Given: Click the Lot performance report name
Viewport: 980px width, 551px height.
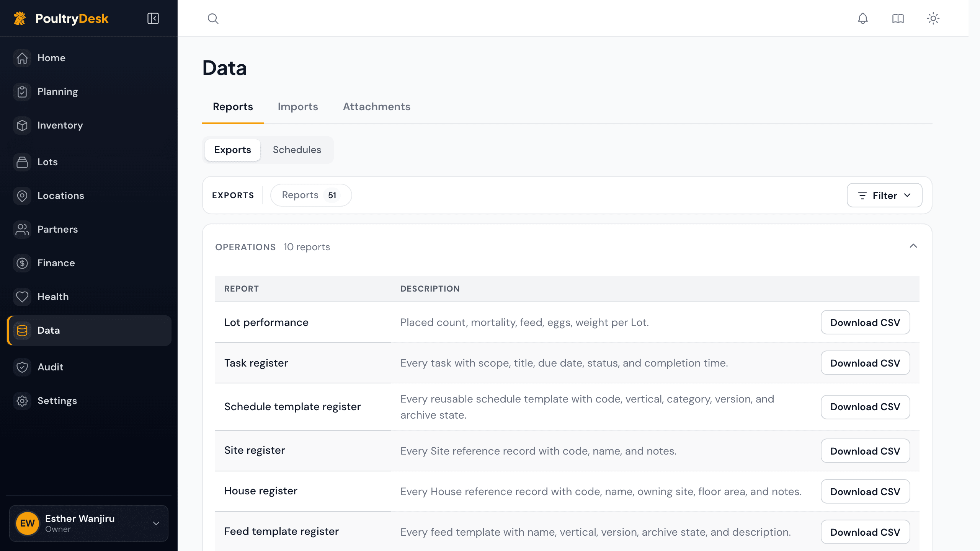Looking at the screenshot, I should (266, 323).
